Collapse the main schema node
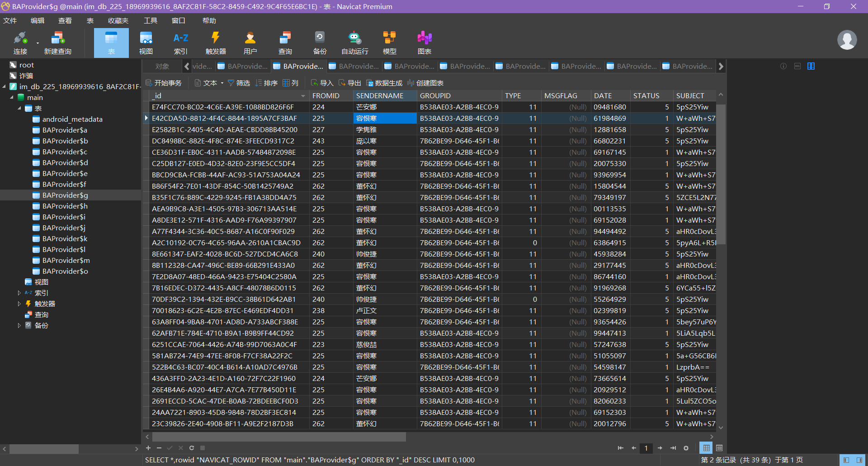The image size is (868, 466). (x=12, y=97)
